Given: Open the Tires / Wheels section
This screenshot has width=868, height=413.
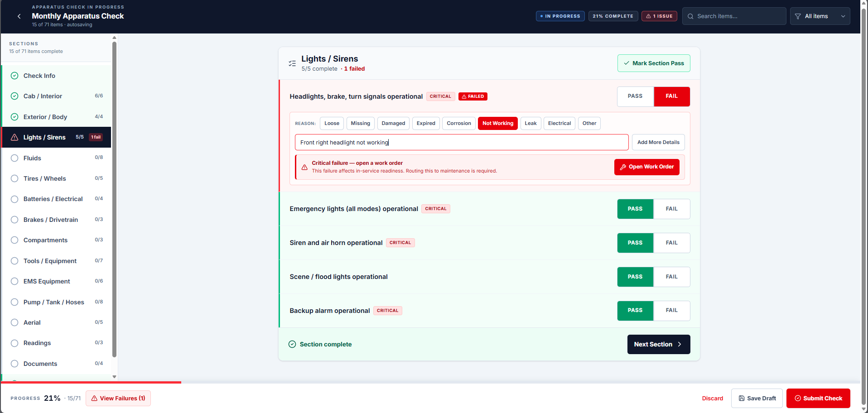Looking at the screenshot, I should tap(57, 178).
